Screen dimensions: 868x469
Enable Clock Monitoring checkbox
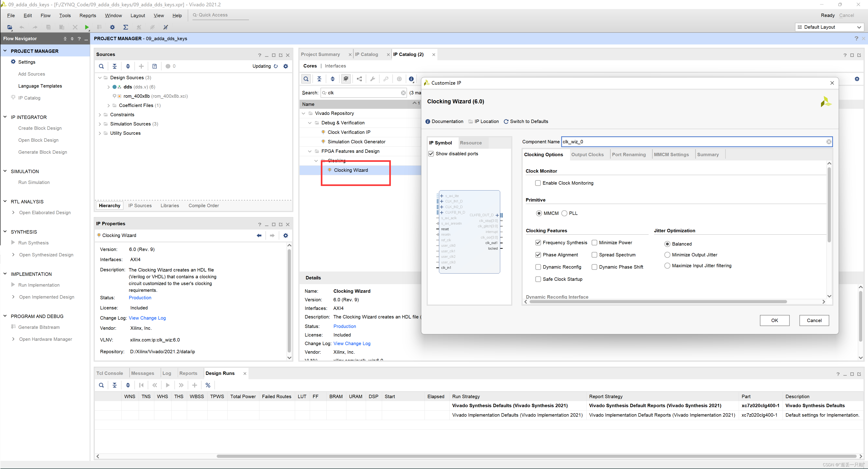538,183
